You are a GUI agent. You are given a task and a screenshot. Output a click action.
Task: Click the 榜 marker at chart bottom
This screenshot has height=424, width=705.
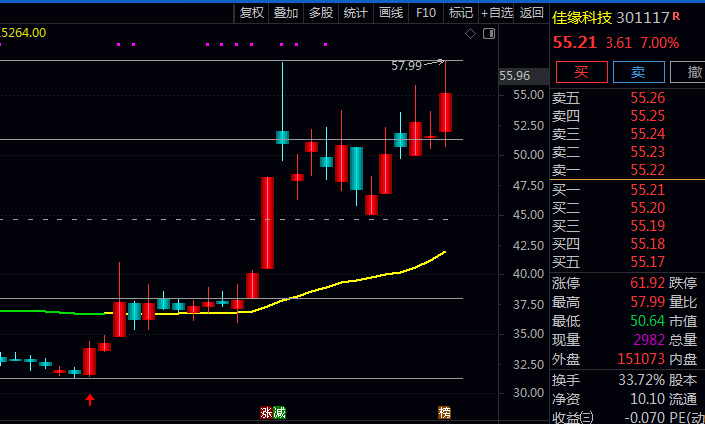point(445,412)
